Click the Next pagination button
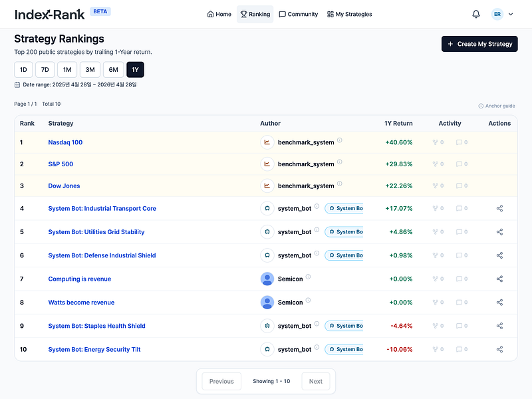 point(315,381)
